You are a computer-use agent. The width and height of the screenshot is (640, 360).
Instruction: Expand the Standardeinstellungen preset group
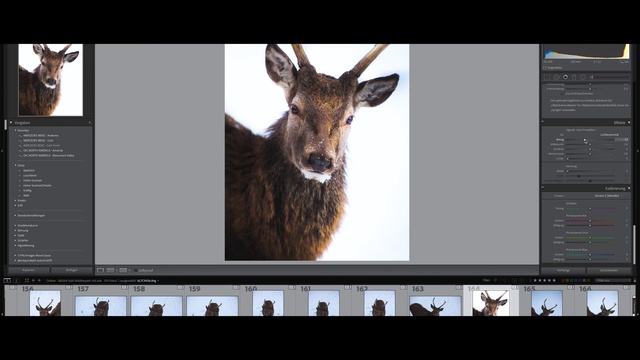click(x=16, y=216)
